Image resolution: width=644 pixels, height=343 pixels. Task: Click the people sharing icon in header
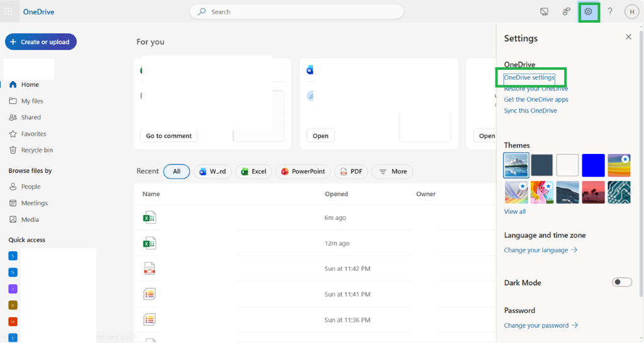pyautogui.click(x=567, y=11)
